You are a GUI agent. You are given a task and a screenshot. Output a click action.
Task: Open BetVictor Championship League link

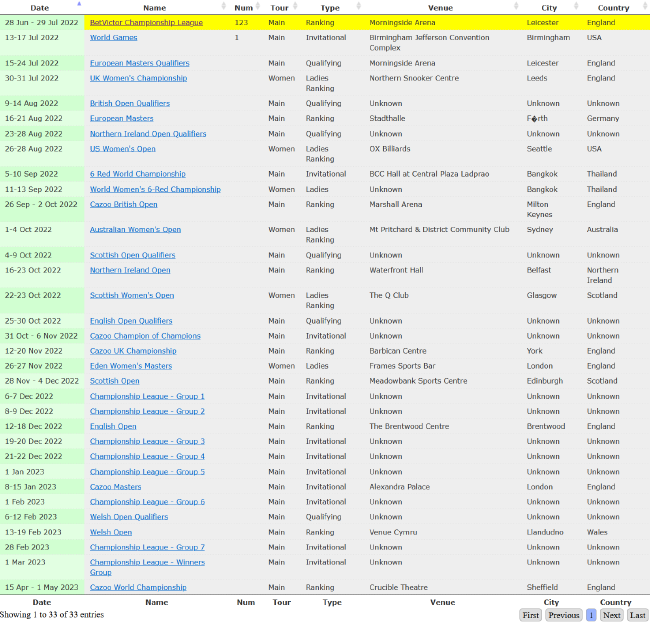(x=146, y=22)
